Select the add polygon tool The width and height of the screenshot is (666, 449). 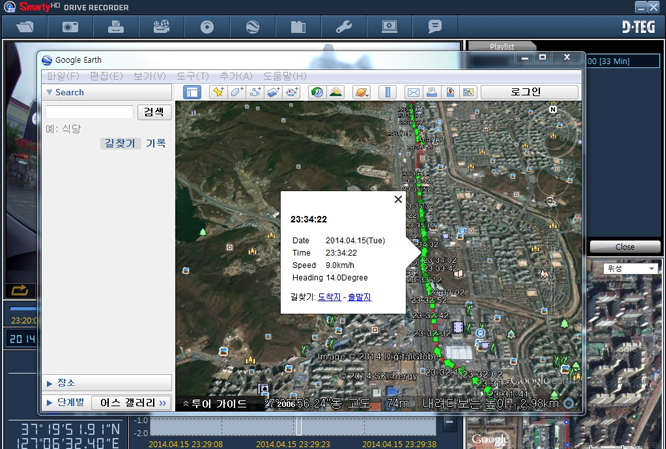pyautogui.click(x=237, y=92)
